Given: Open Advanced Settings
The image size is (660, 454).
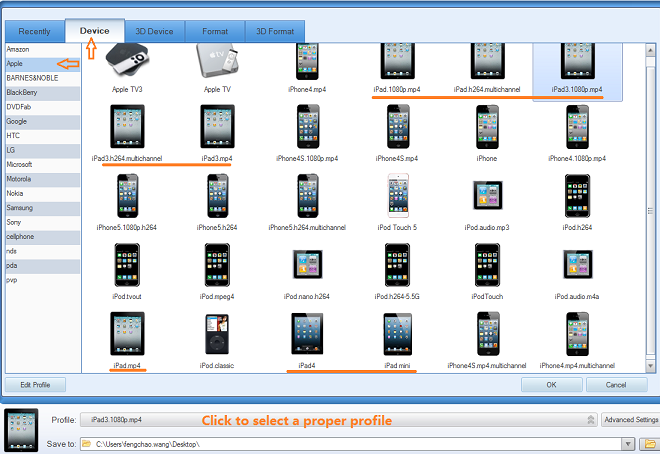Looking at the screenshot, I should click(x=631, y=420).
